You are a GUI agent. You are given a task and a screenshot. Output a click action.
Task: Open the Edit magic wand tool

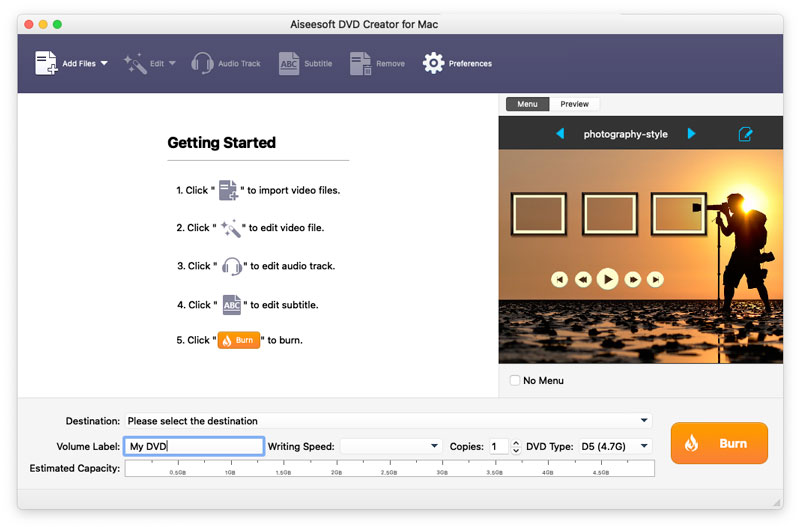tap(135, 63)
